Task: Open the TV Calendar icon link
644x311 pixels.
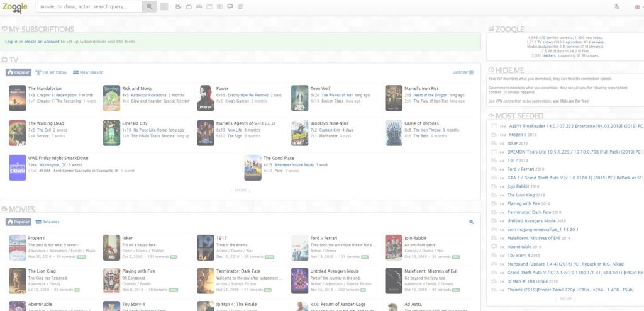Action: (x=463, y=72)
